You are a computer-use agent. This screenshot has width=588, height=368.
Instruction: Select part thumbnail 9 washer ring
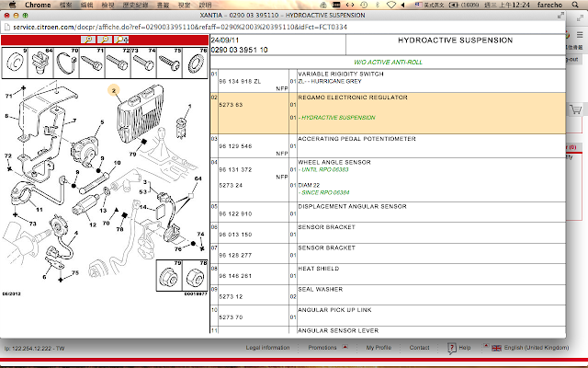tap(15, 63)
